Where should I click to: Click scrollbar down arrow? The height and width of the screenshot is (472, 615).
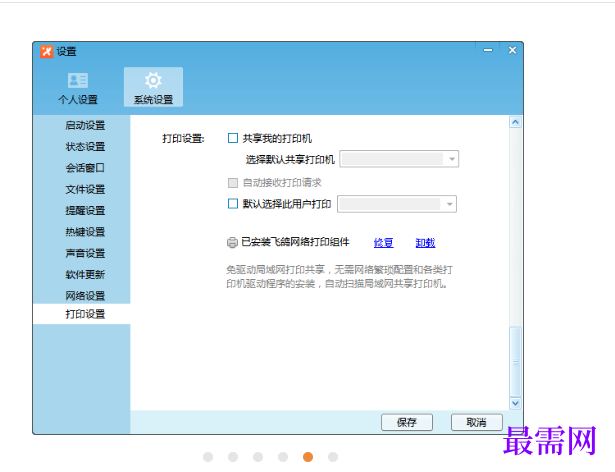[515, 403]
